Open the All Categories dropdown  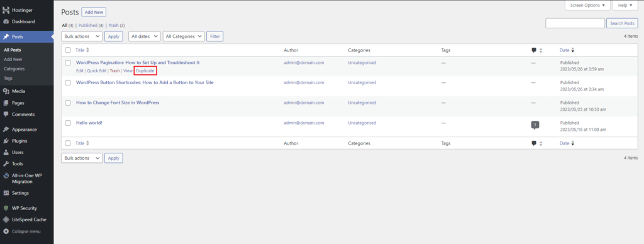coord(184,36)
